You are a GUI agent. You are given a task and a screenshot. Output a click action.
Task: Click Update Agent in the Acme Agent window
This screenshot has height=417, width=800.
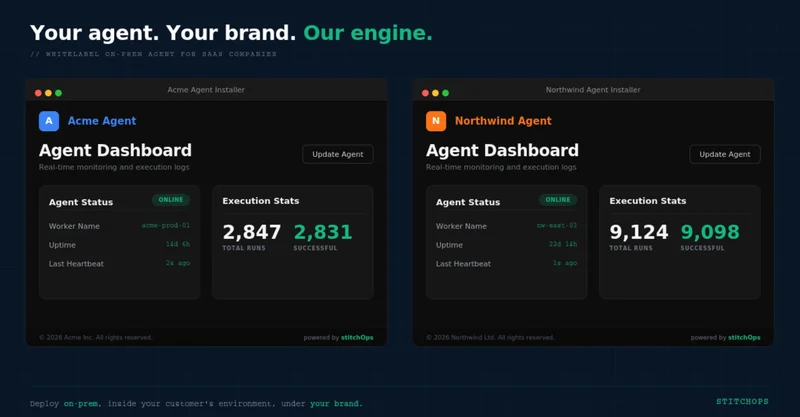[338, 154]
